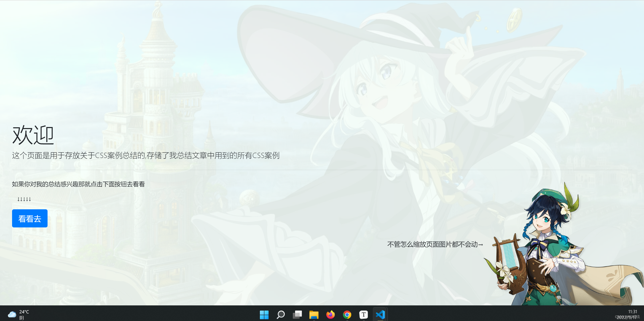The height and width of the screenshot is (321, 644).
Task: Click the 不管怎么缩放页面图片都不会动 caption
Action: [x=435, y=244]
